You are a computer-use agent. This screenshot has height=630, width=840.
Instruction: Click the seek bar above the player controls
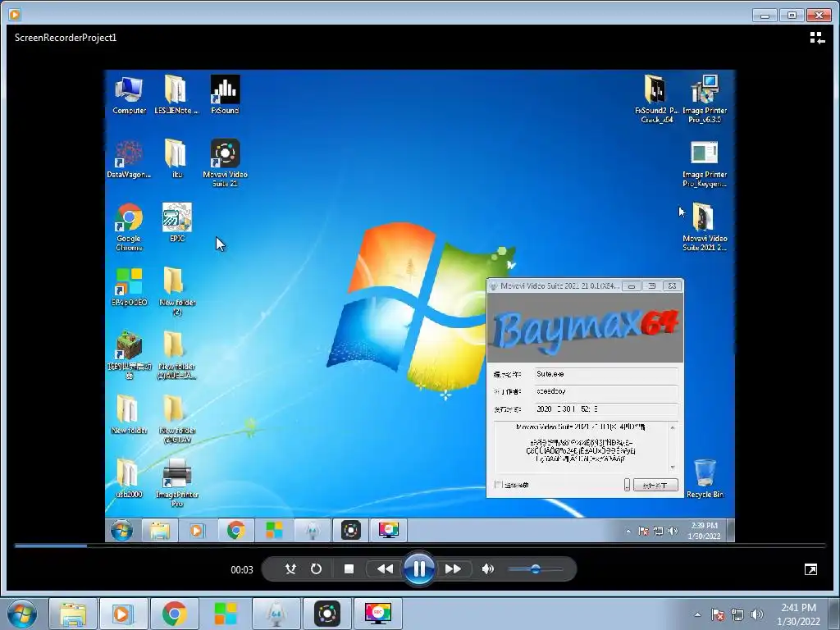tap(420, 546)
